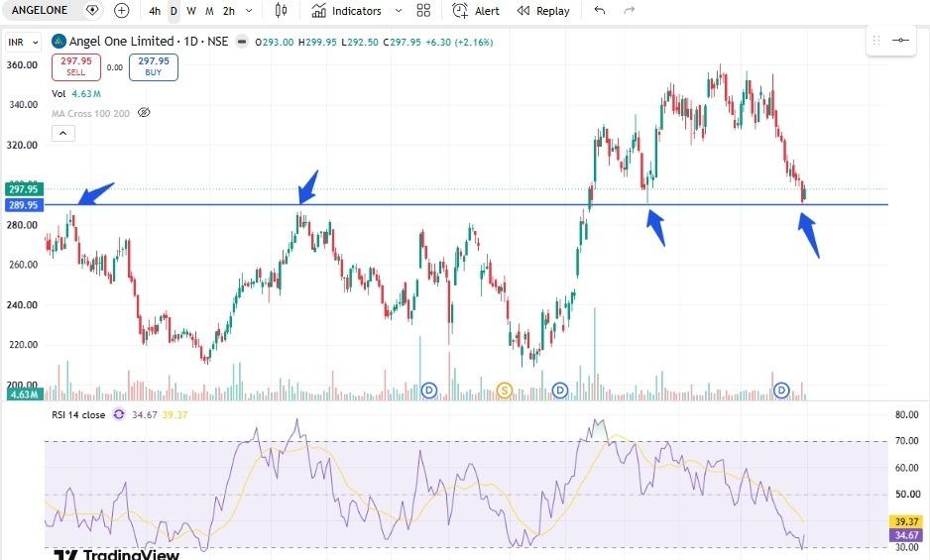Viewport: 930px width, 560px height.
Task: Collapse the indicator legend with the caret
Action: click(62, 134)
